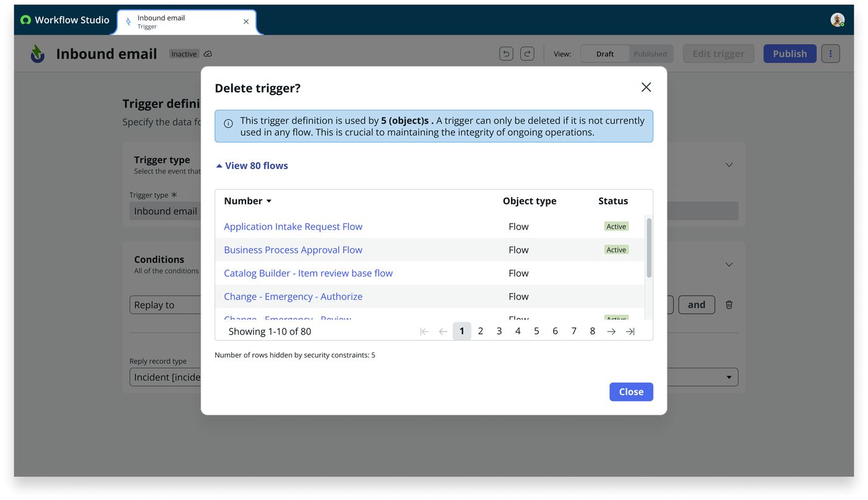Collapse the View 80 flows list
Image resolution: width=868 pixels, height=500 pixels.
(252, 165)
